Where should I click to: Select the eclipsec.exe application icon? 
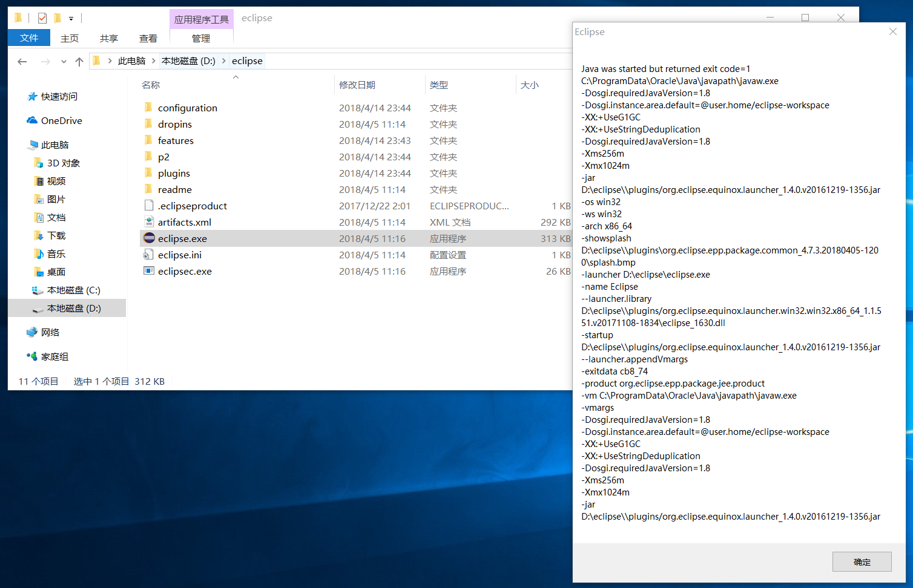click(x=149, y=270)
